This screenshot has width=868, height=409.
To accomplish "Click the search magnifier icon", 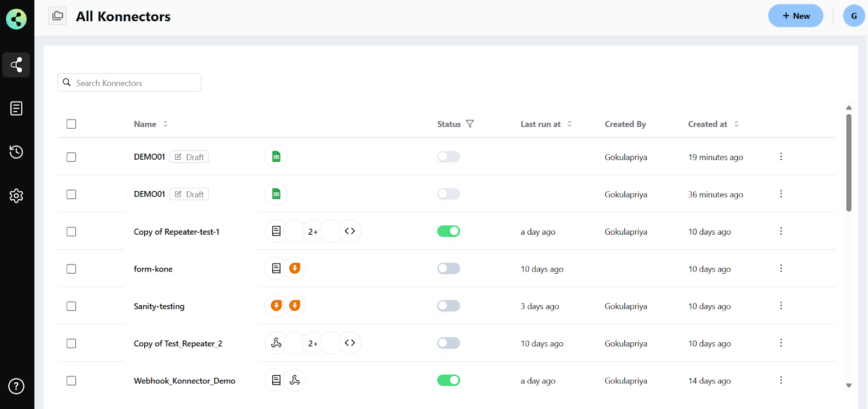I will tap(67, 83).
